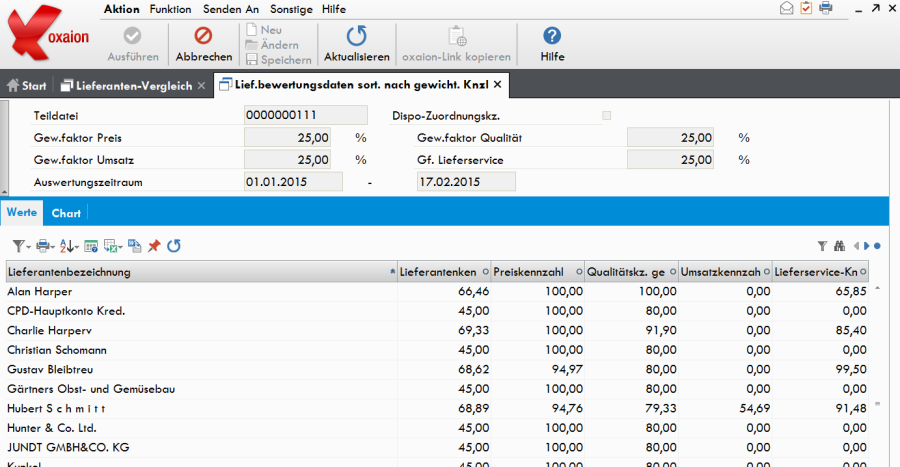Click the next-page right arrow
Screen dimensions: 900x467
pyautogui.click(x=867, y=246)
